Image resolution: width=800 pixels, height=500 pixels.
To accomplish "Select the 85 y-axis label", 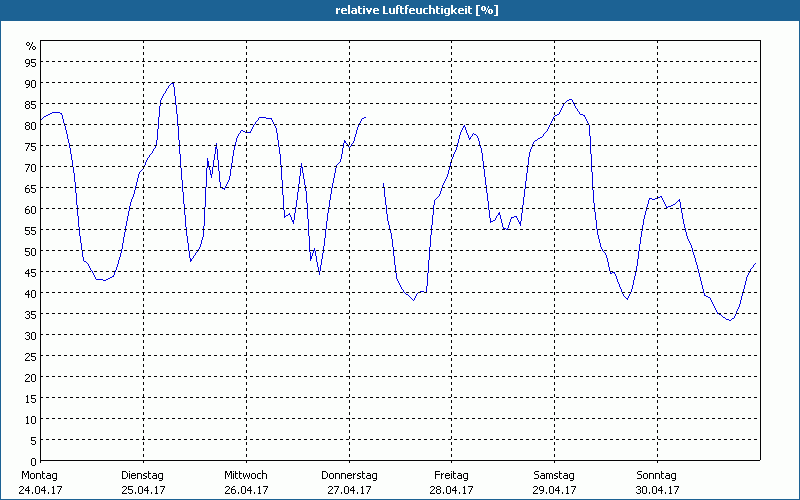I will pyautogui.click(x=31, y=104).
